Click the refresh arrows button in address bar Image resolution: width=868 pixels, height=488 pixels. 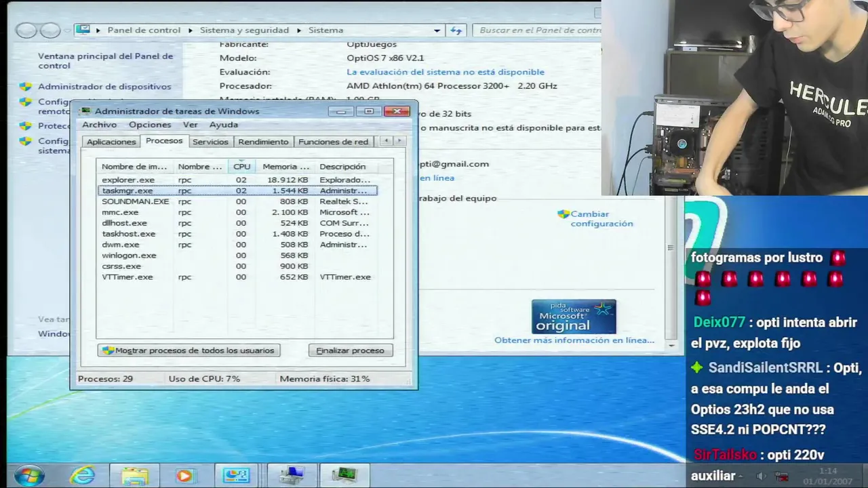[456, 30]
